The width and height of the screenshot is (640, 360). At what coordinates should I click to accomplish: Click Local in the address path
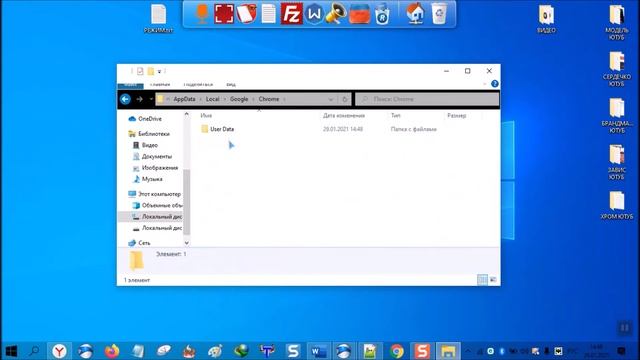point(212,99)
